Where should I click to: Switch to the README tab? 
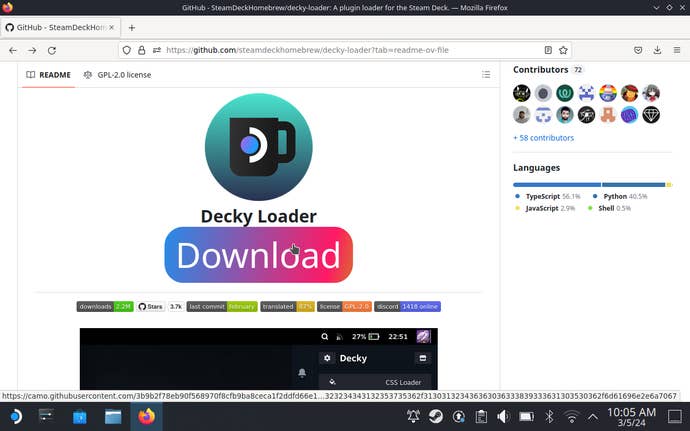click(x=48, y=75)
